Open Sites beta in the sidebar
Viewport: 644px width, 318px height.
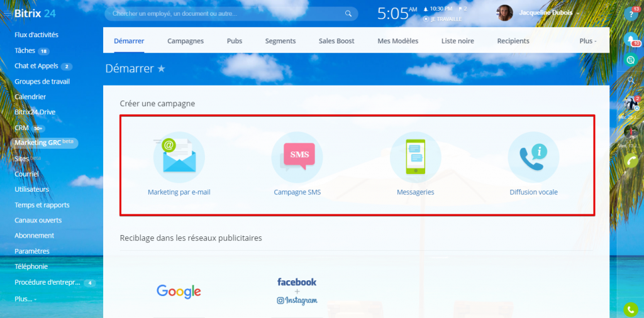coord(28,158)
